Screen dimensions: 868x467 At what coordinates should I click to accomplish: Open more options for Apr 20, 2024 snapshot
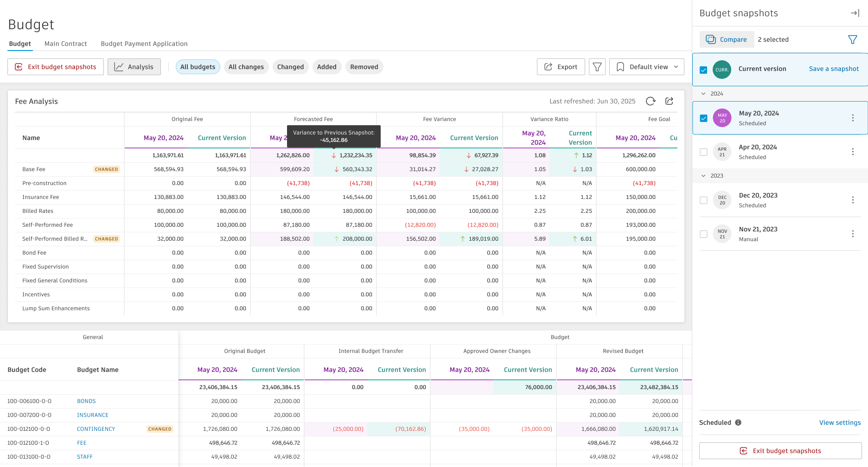pos(853,152)
